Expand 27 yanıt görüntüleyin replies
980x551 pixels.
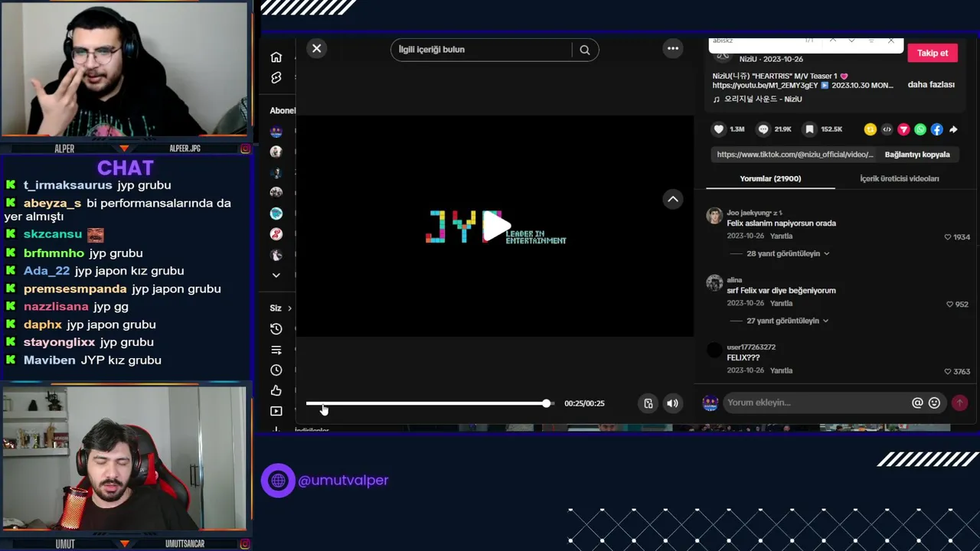click(x=788, y=321)
